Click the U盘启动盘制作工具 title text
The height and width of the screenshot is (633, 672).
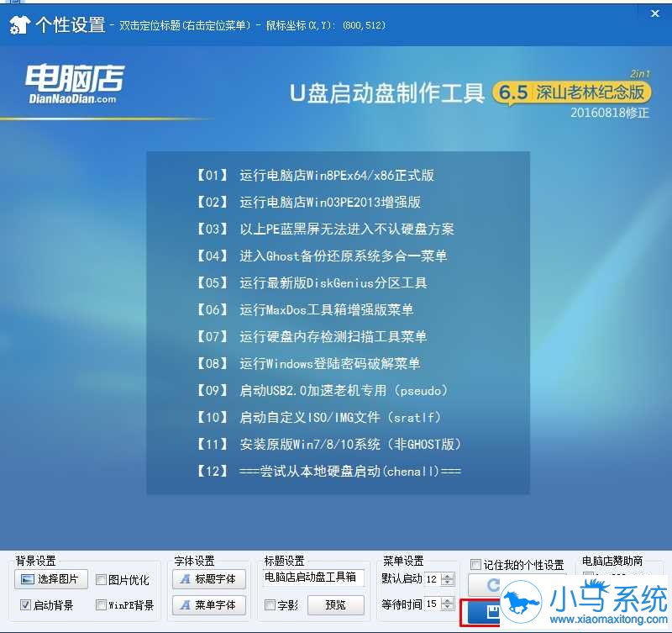(387, 93)
